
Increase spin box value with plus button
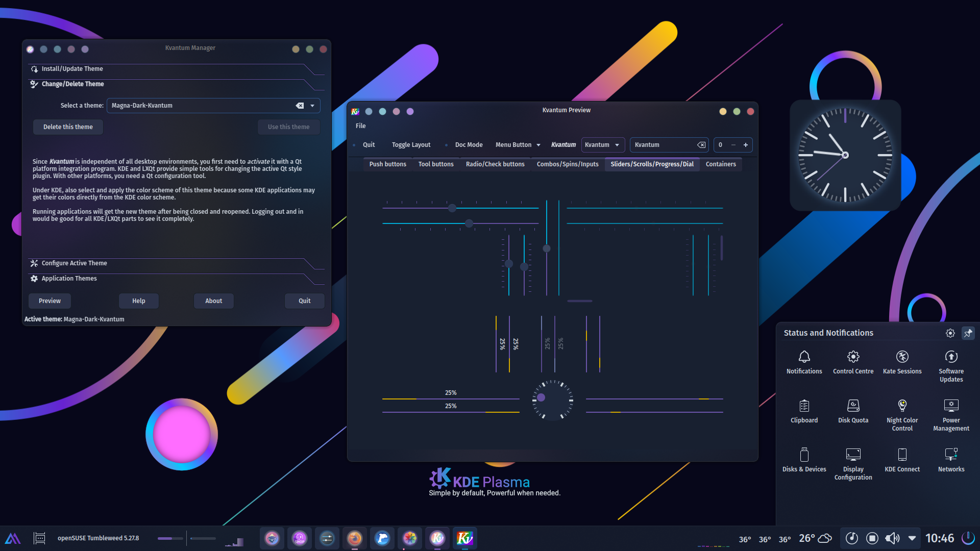click(745, 145)
